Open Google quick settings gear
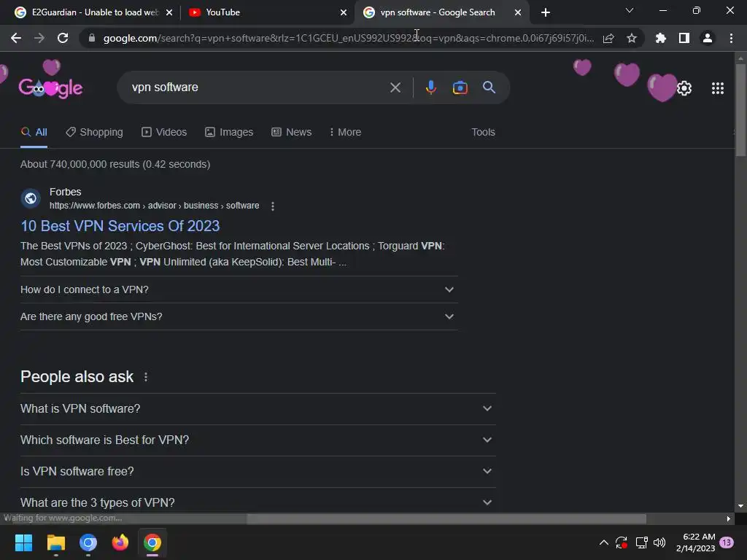This screenshot has width=747, height=560. pyautogui.click(x=684, y=88)
